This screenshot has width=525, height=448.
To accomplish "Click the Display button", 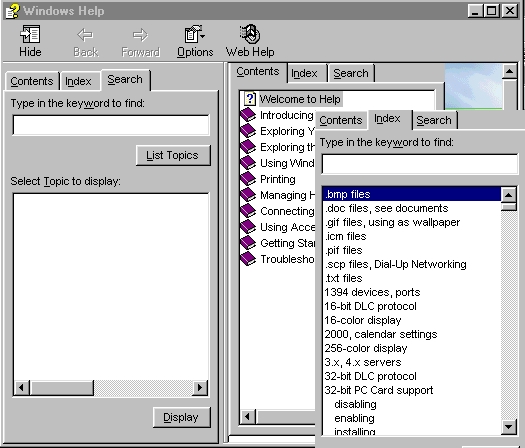I will [181, 417].
